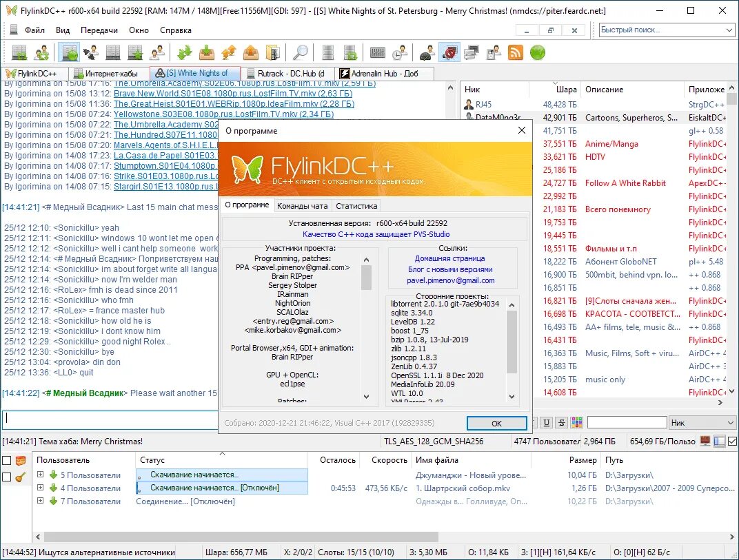Image resolution: width=739 pixels, height=560 pixels.
Task: Toggle the highlighted red monitor toolbar icon
Action: click(x=449, y=52)
